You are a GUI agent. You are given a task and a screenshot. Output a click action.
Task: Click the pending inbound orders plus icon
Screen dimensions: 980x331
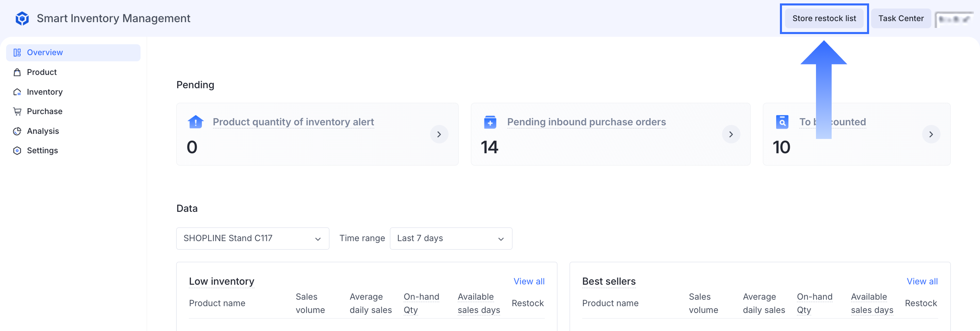pyautogui.click(x=490, y=122)
